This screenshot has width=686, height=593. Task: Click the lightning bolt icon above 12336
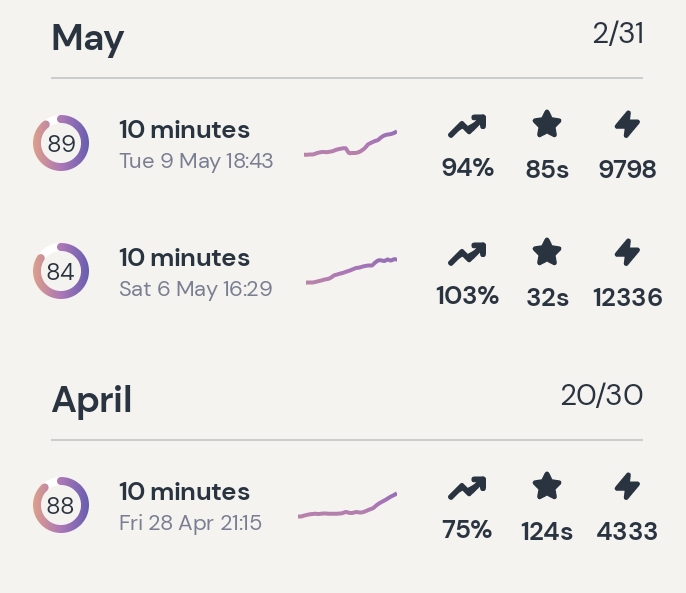pos(627,253)
